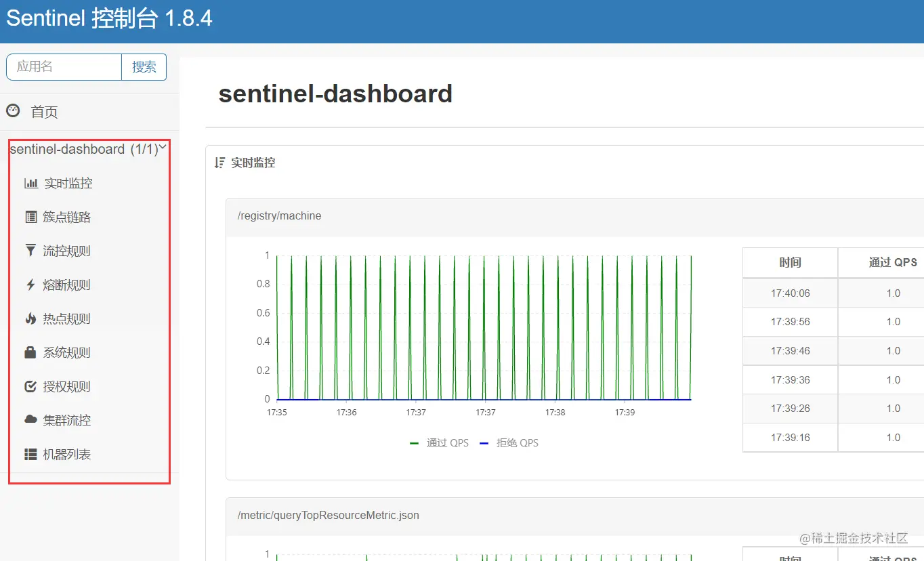This screenshot has width=924, height=561.
Task: Click the 系统规则 lock icon
Action: [x=30, y=352]
